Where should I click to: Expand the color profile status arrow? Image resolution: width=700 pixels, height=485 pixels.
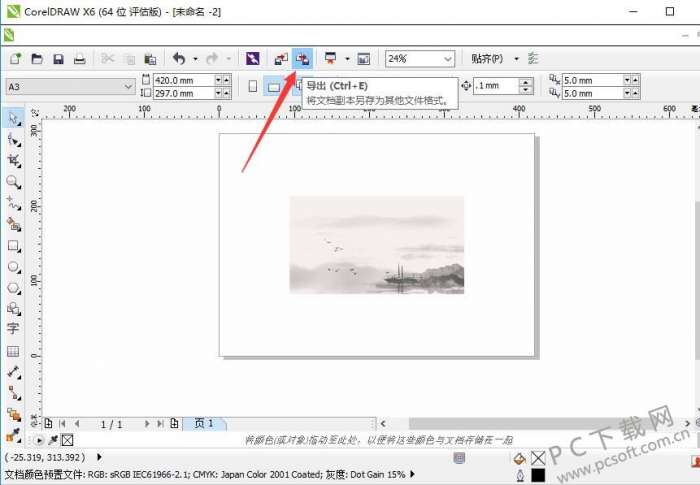412,474
